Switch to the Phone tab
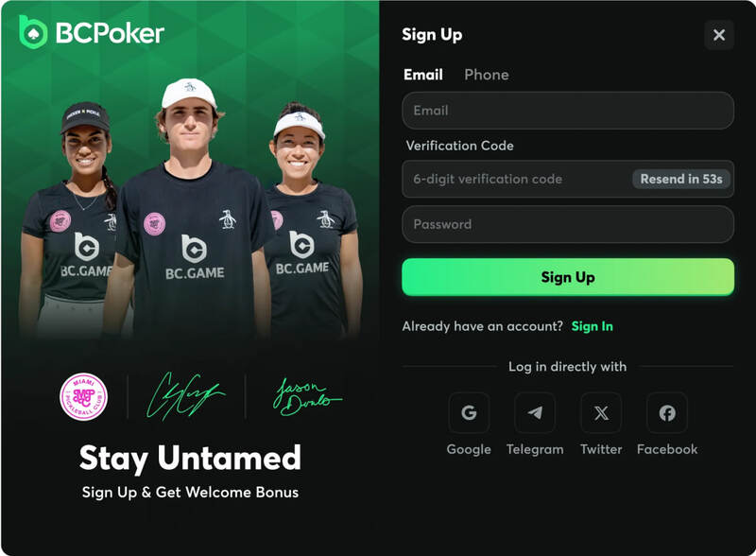Viewport: 756px width, 556px height. tap(487, 75)
